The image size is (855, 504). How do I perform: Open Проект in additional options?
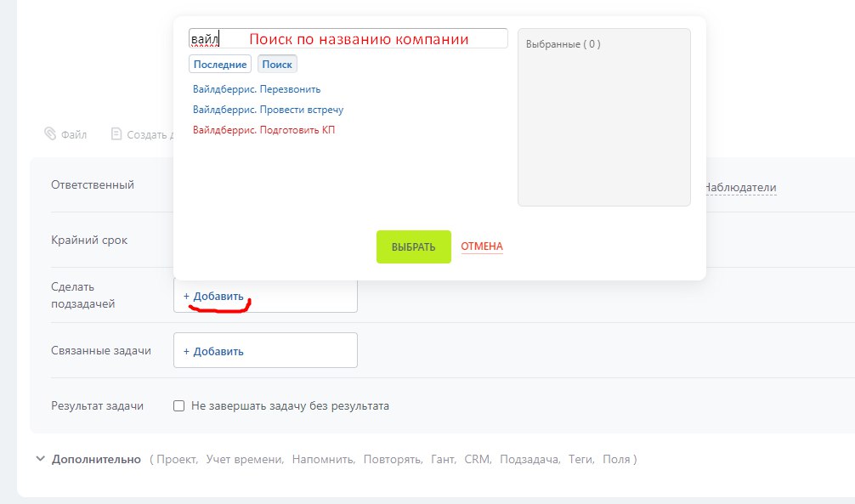coord(177,459)
